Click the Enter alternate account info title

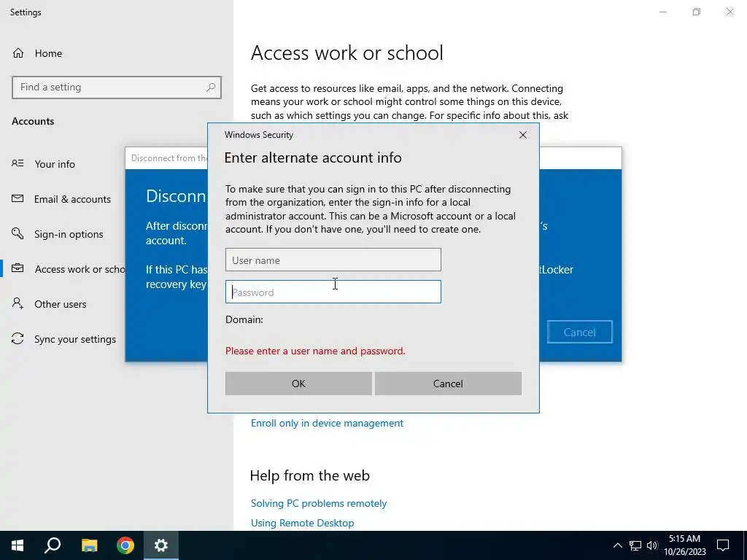click(313, 157)
